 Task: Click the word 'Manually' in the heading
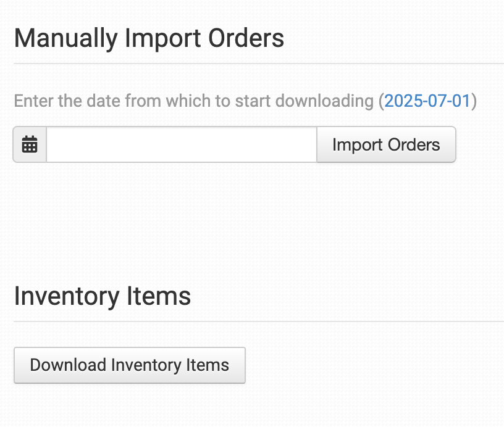[66, 38]
